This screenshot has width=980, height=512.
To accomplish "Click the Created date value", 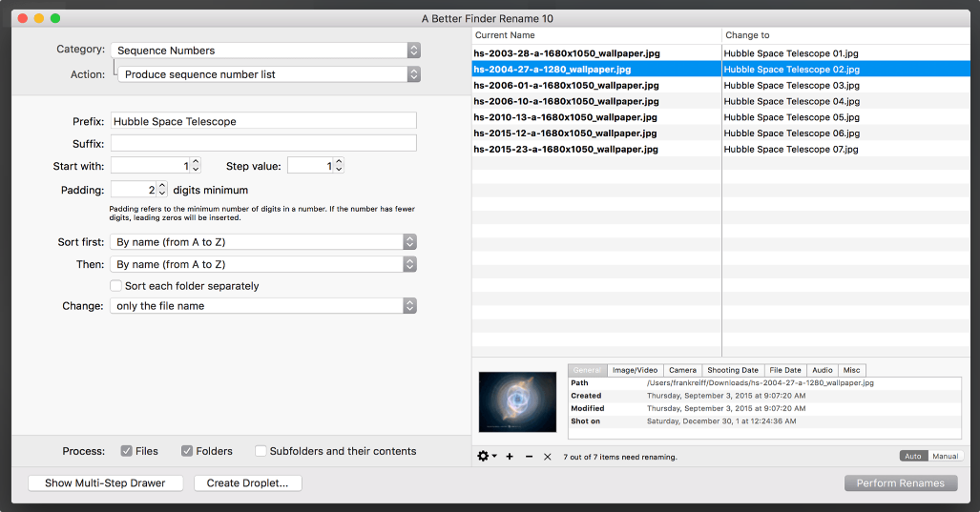I will click(726, 396).
